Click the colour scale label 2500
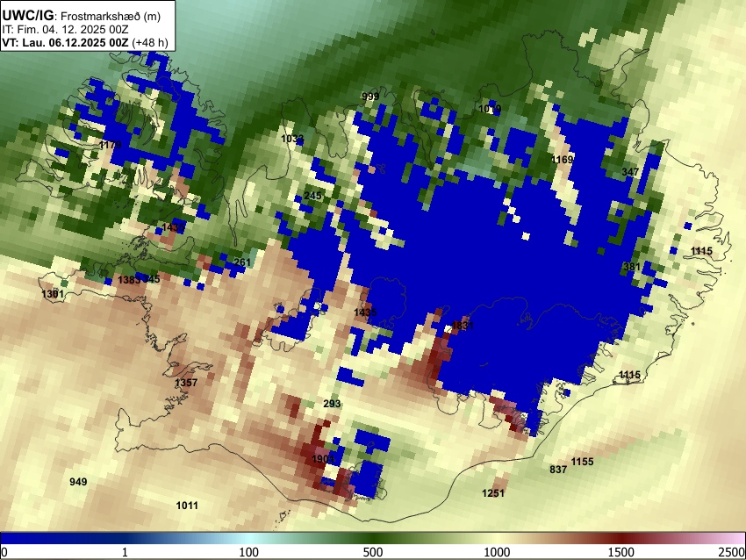 click(732, 552)
